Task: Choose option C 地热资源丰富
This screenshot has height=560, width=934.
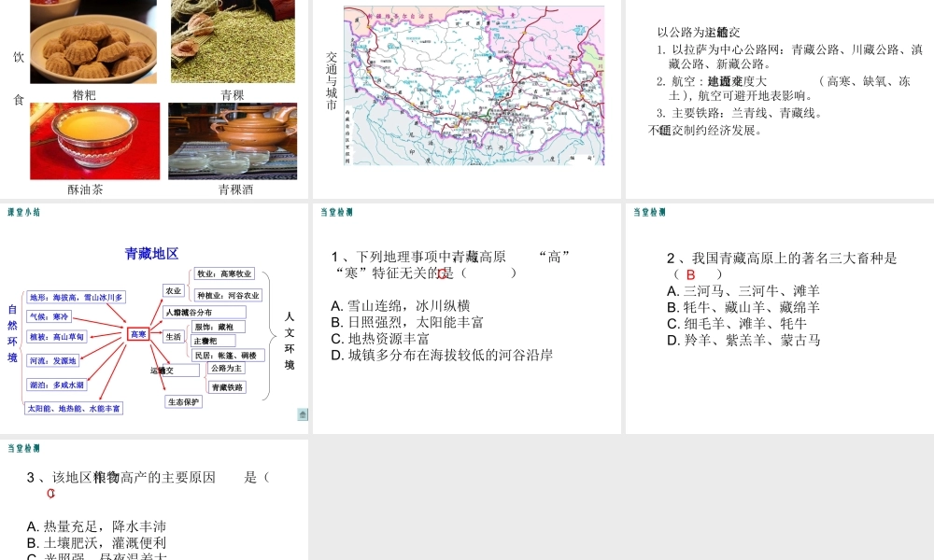Action: 380,339
